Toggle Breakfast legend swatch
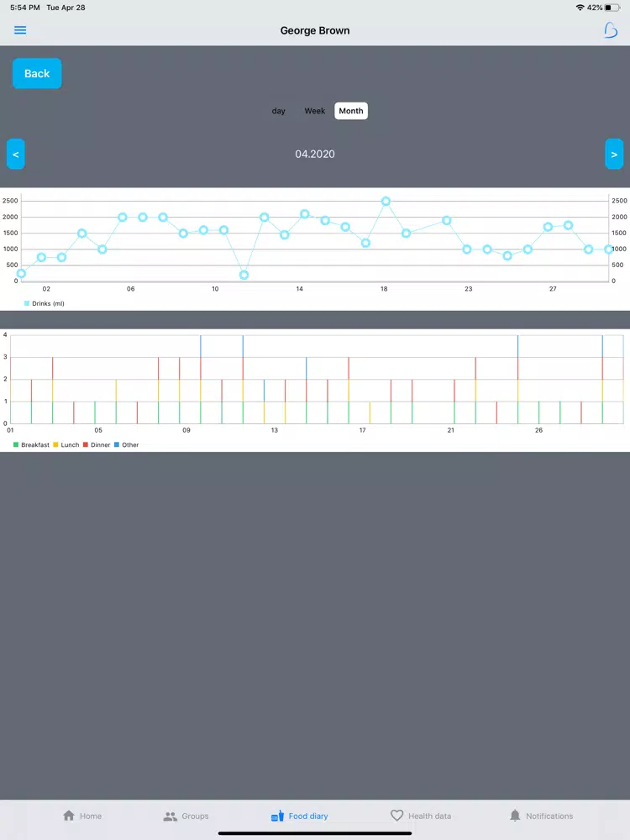The image size is (630, 840). tap(16, 444)
